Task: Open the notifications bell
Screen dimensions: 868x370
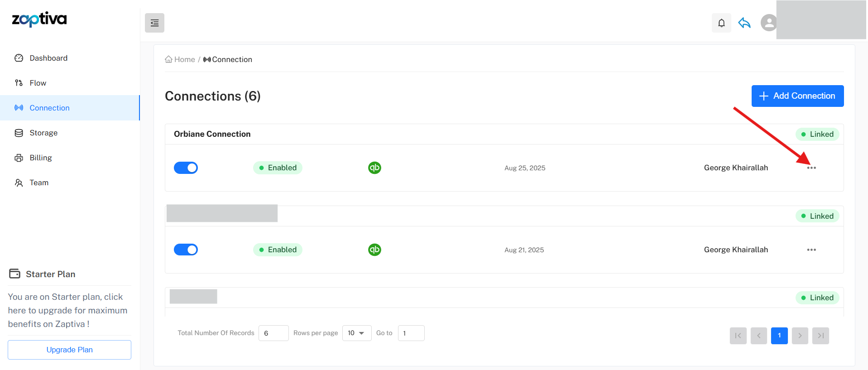Action: pos(721,23)
